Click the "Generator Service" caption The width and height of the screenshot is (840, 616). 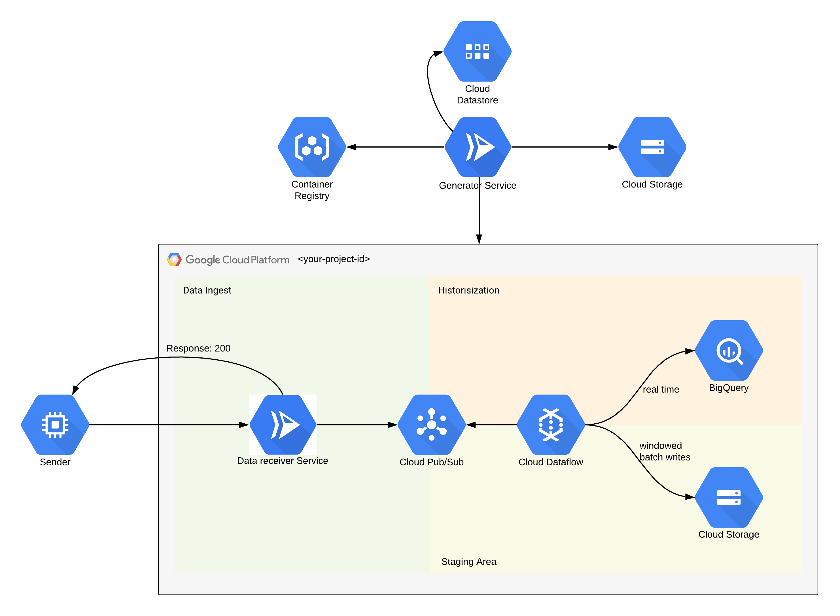(478, 185)
